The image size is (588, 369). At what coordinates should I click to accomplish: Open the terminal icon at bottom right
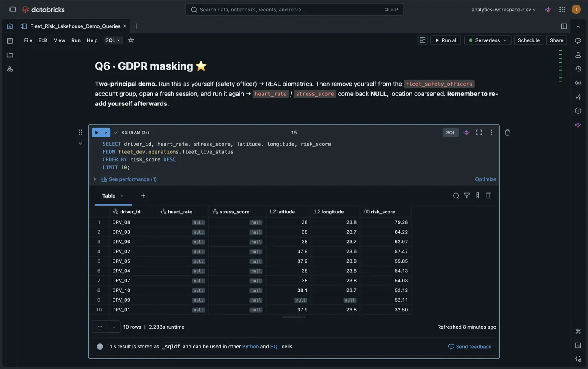(x=578, y=345)
